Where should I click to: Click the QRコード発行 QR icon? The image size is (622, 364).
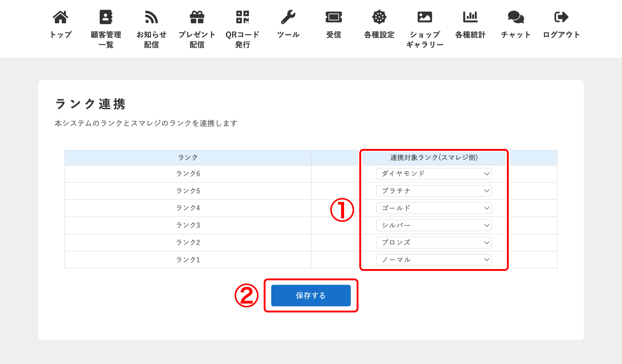tap(243, 17)
